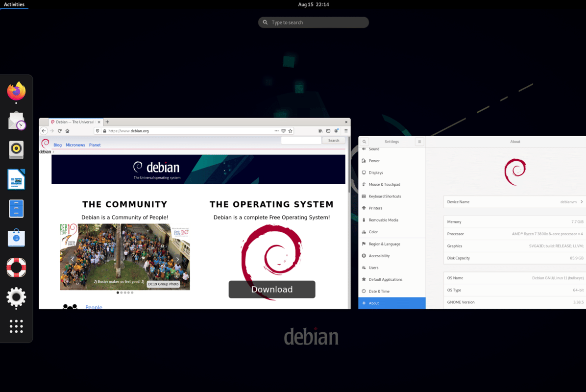Click the Type to search overview field
586x392 pixels.
coord(314,23)
